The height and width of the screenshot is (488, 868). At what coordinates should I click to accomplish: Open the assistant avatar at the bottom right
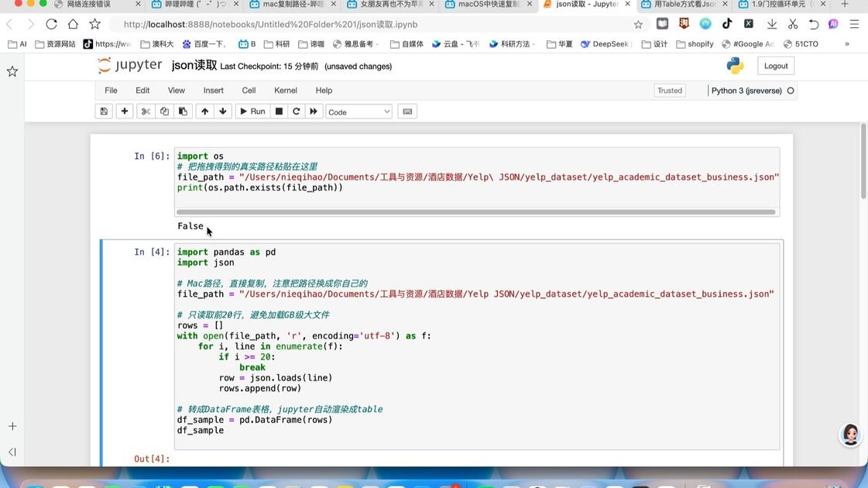click(x=850, y=435)
